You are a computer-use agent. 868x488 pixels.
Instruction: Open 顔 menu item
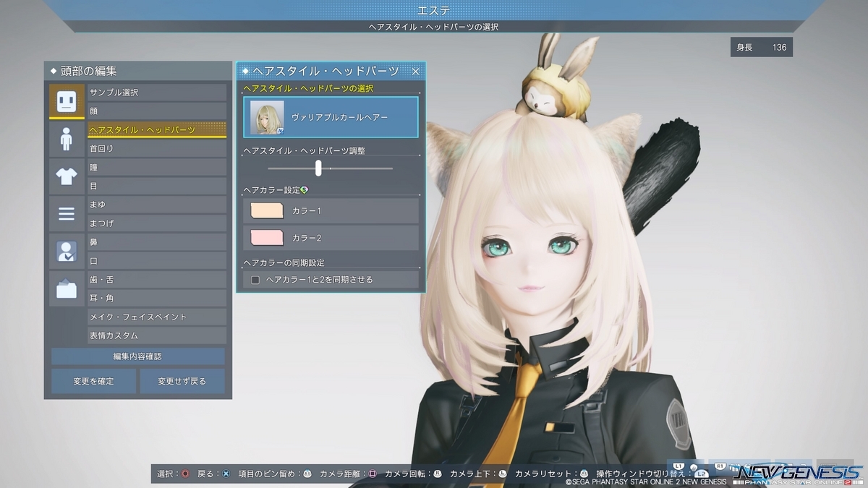pyautogui.click(x=157, y=111)
